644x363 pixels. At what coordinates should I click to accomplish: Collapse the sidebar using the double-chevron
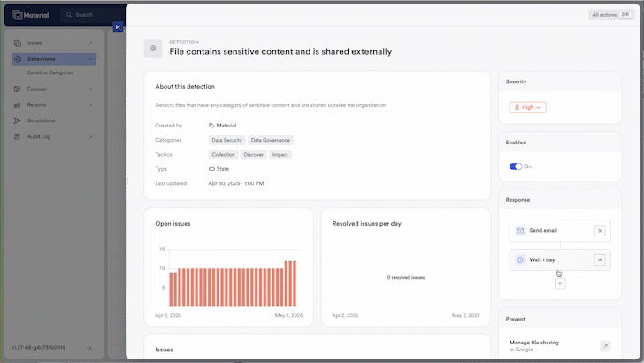(x=89, y=348)
